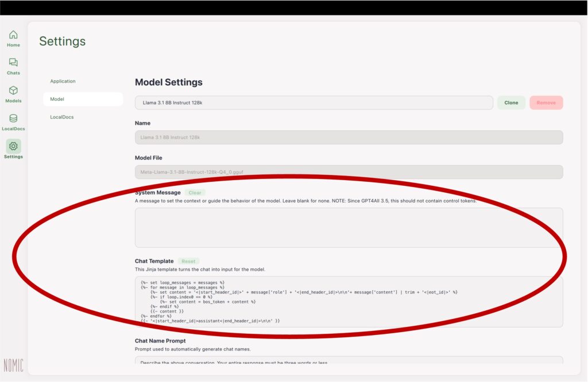The width and height of the screenshot is (588, 382).
Task: Go to the Models cube icon
Action: click(x=13, y=91)
